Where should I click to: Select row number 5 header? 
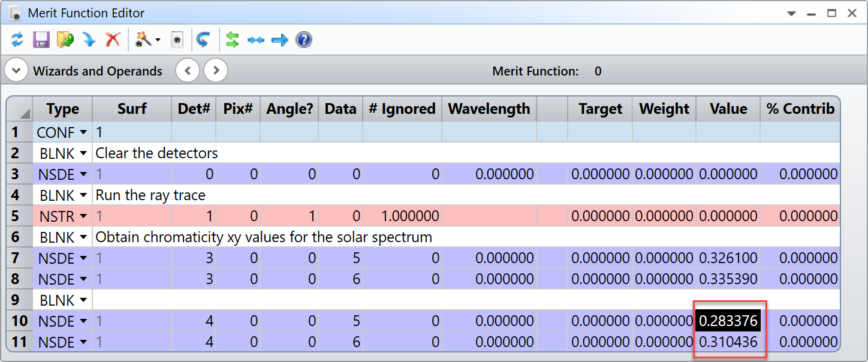click(x=19, y=216)
